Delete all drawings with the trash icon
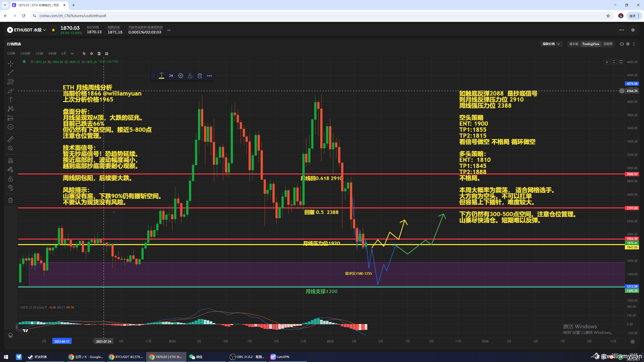The width and height of the screenshot is (644, 362). click(10, 200)
